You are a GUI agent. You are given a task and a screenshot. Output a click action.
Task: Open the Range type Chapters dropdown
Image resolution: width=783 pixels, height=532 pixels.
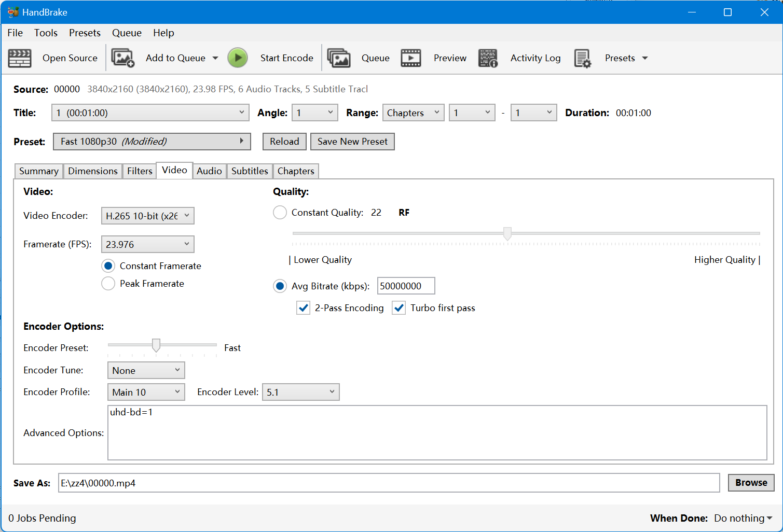(413, 113)
